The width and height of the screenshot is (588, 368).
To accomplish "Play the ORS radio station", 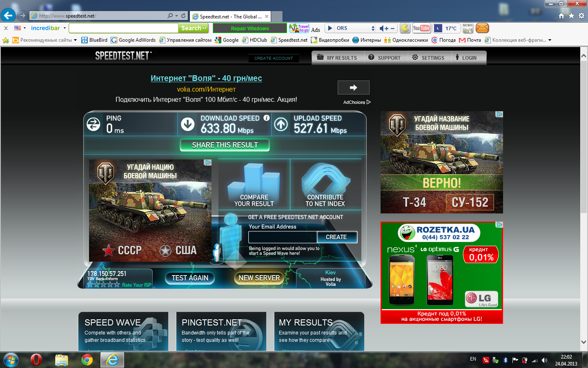I will pos(330,28).
